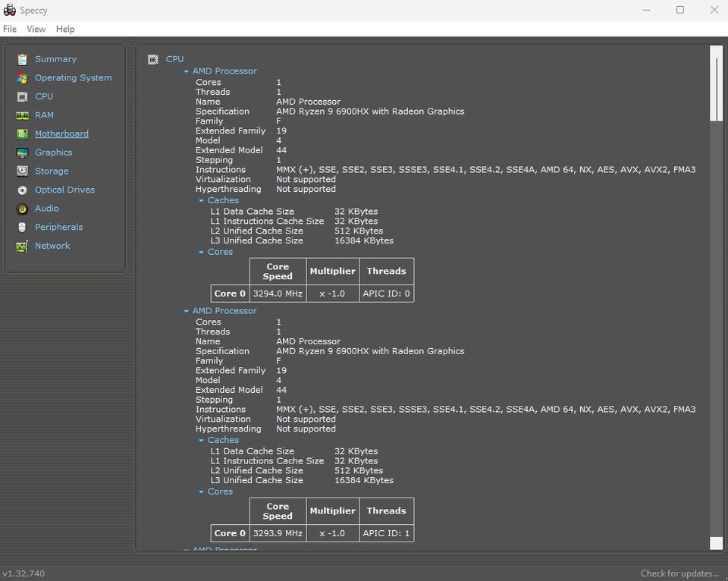Click second processor's L1 Data Cache Size label
Viewport: 728px width, 581px height.
click(252, 451)
